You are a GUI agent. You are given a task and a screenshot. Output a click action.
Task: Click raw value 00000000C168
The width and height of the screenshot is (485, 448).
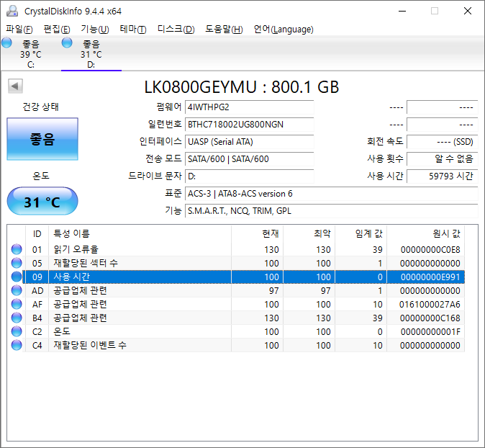pyautogui.click(x=430, y=318)
